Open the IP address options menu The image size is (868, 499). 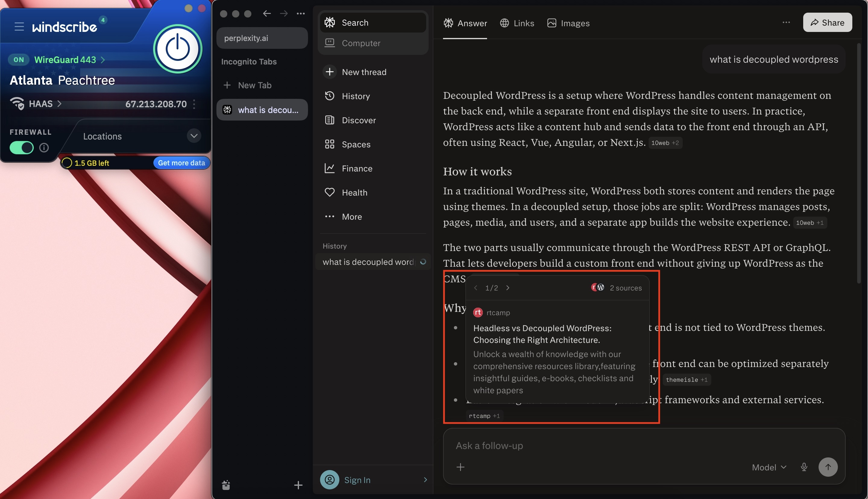point(194,104)
